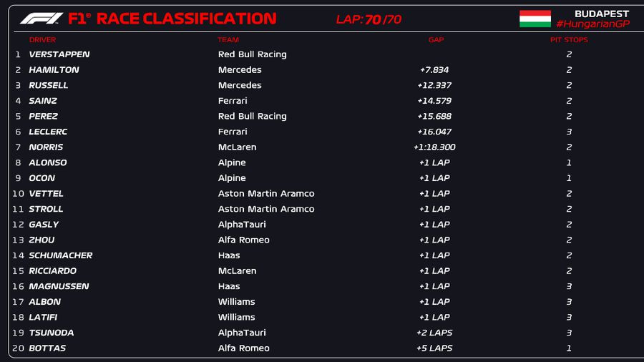Click the RACE CLASSIFICATION title

click(x=186, y=19)
